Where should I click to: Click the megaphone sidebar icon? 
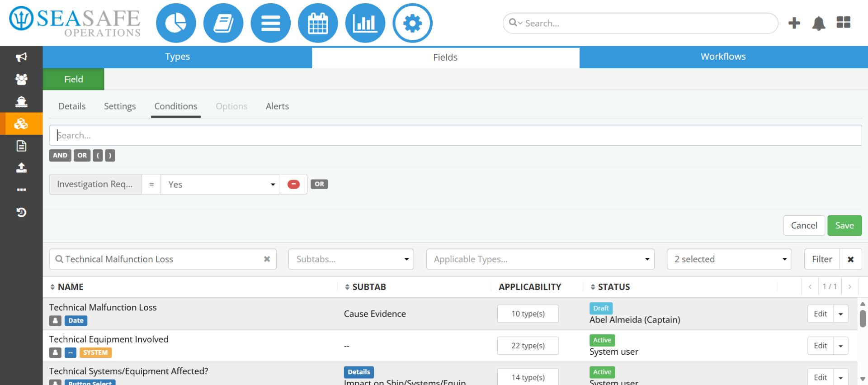point(21,57)
